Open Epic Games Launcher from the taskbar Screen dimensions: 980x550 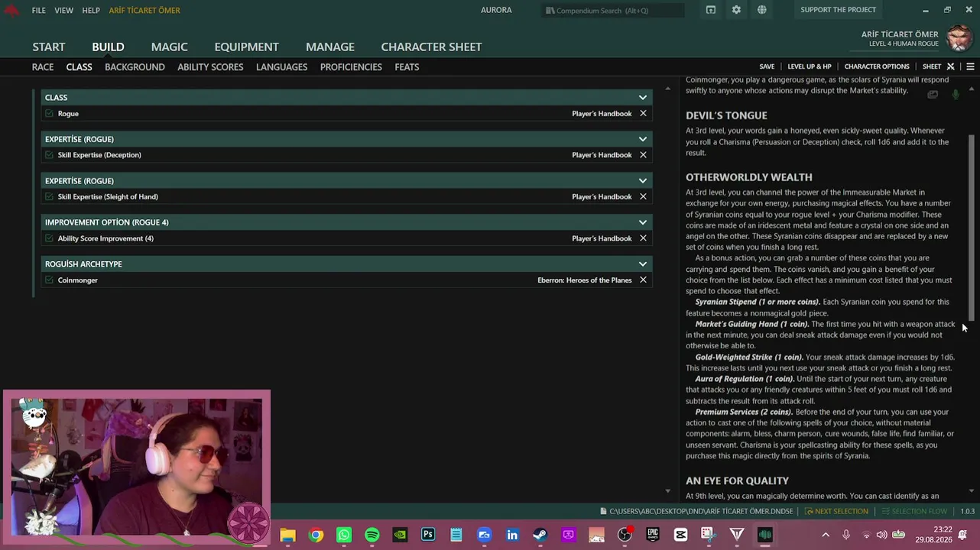653,535
